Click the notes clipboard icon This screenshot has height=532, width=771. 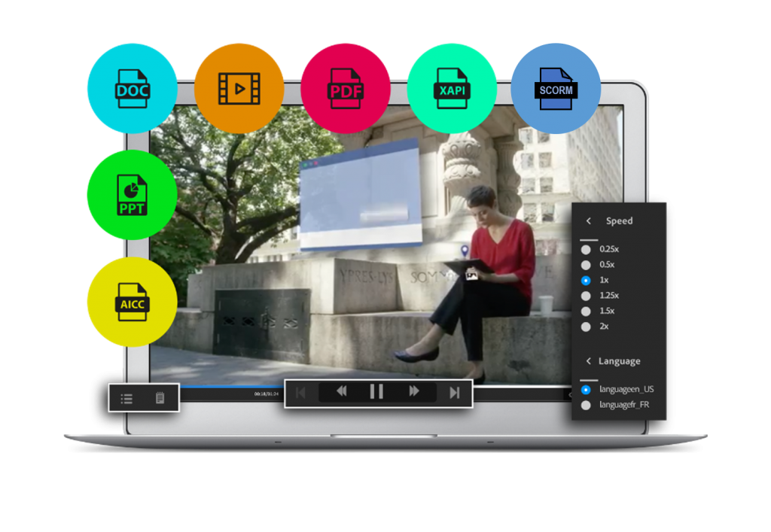(x=161, y=397)
